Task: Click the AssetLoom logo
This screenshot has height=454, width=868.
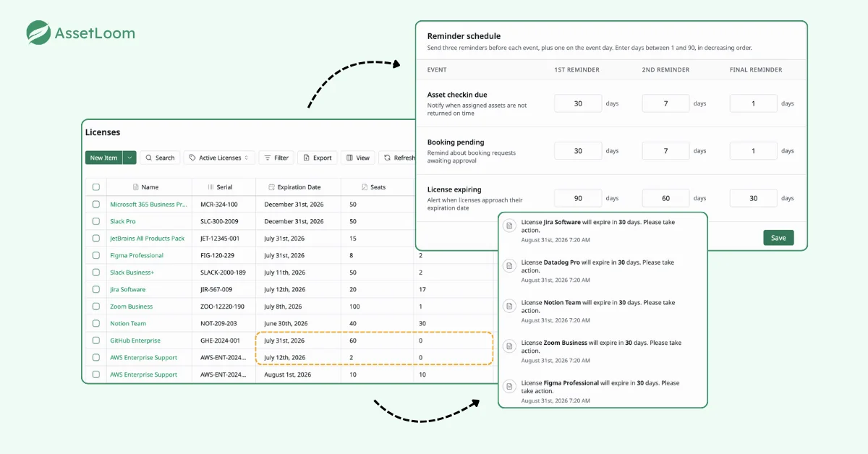Action: click(80, 33)
